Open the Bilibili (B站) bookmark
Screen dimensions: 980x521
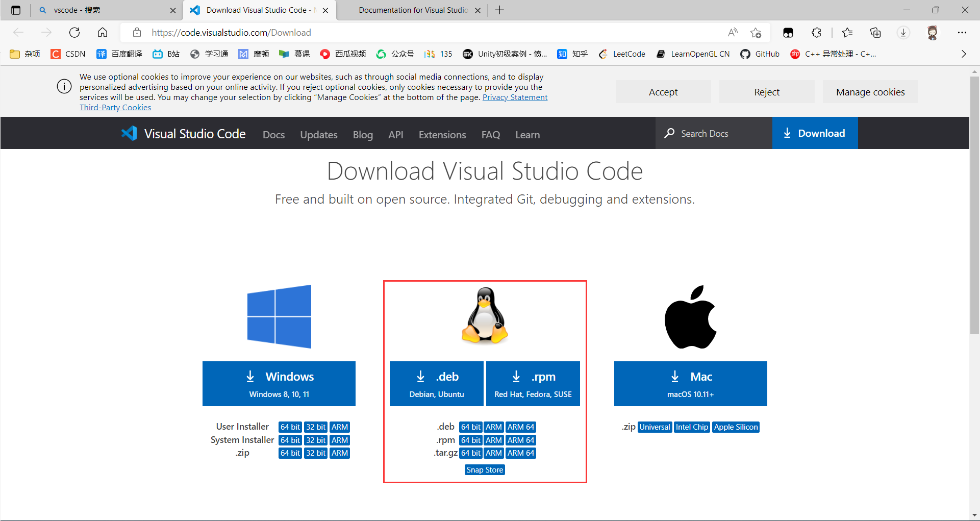click(165, 54)
